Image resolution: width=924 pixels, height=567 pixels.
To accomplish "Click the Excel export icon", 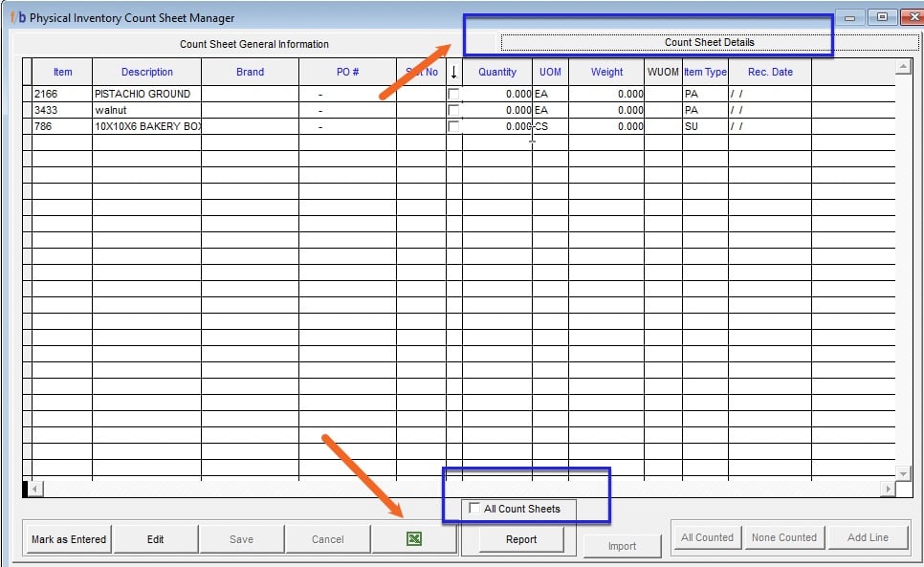I will (x=412, y=538).
